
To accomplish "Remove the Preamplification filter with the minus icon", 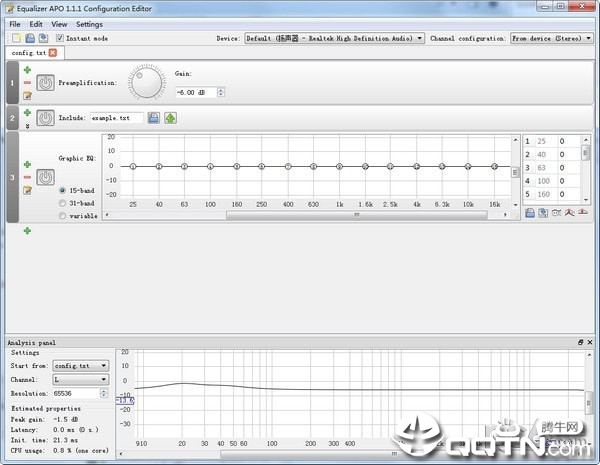I will click(x=27, y=82).
